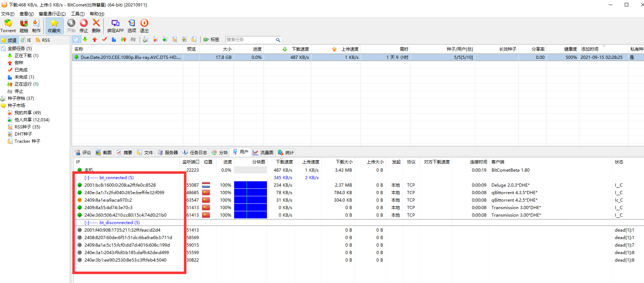Switch to the RSS sidebar tab
The width and height of the screenshot is (644, 283).
coord(42,40)
